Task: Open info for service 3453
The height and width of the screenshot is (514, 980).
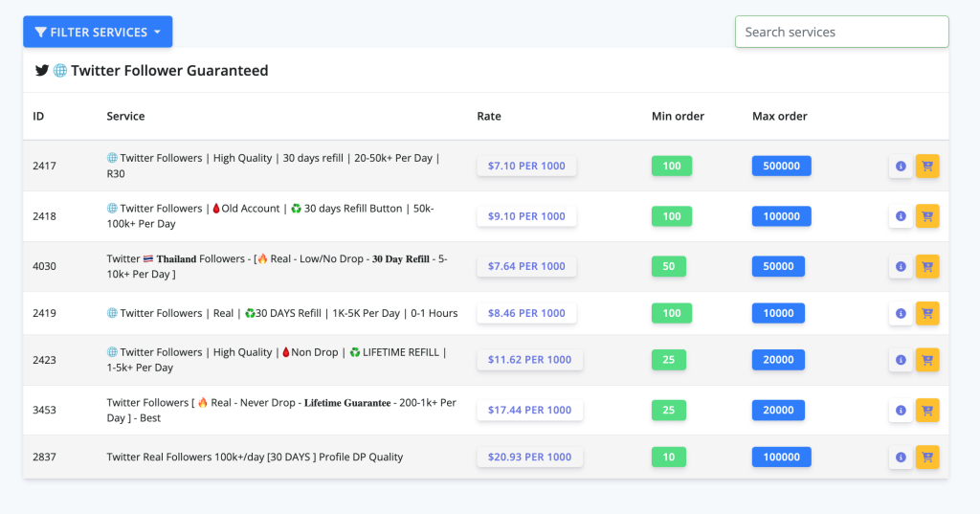Action: pos(901,411)
